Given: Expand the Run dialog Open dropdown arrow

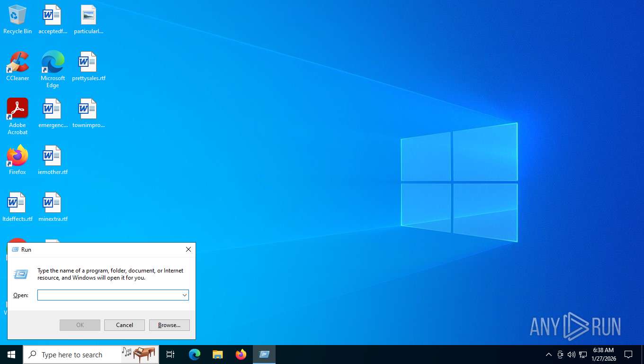Looking at the screenshot, I should 185,295.
